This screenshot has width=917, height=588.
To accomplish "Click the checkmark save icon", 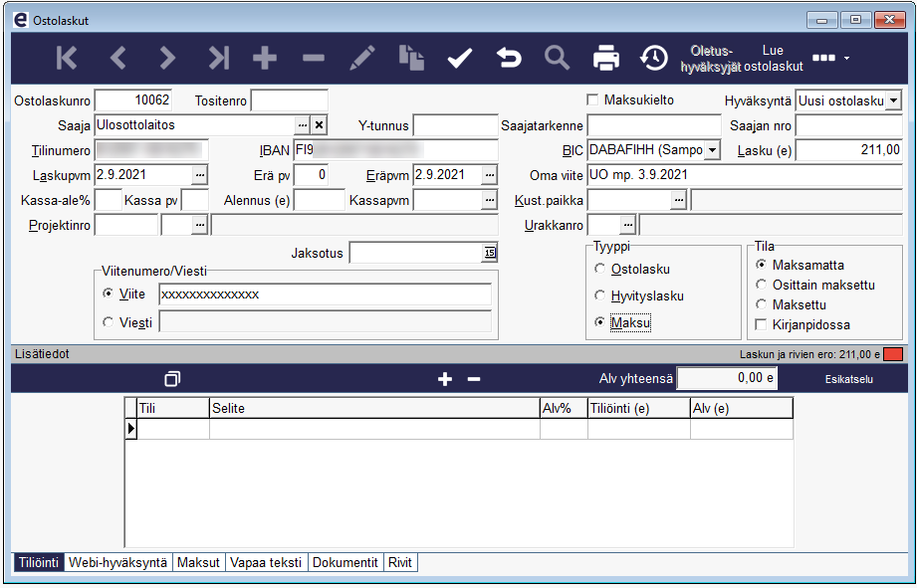I will point(459,58).
